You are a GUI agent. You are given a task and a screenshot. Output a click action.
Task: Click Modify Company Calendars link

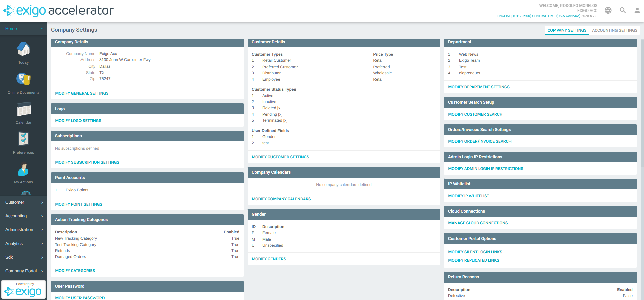pos(281,199)
